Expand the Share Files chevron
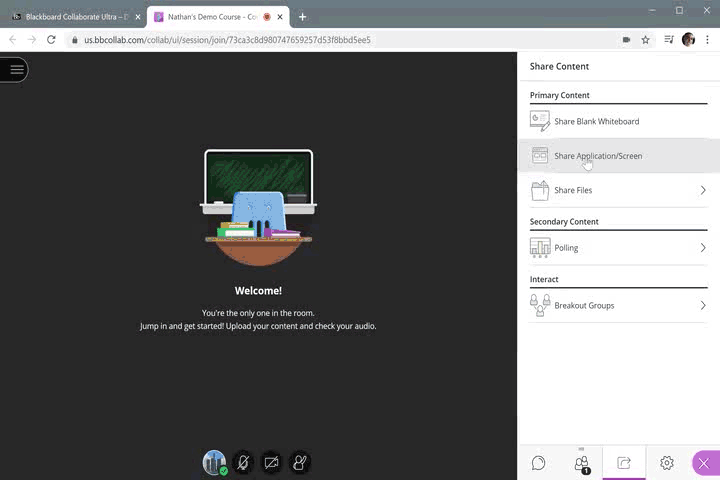The height and width of the screenshot is (480, 720). click(703, 190)
